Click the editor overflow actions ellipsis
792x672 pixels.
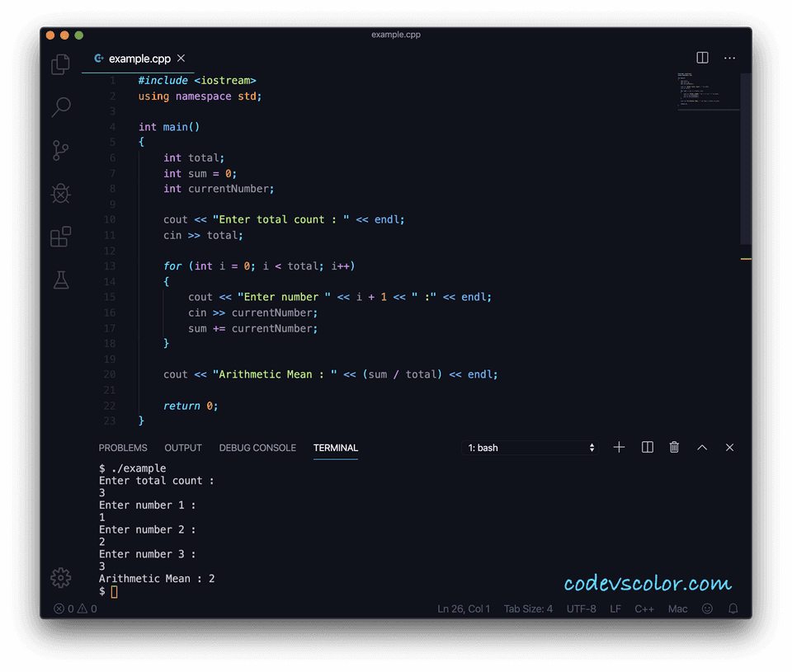pos(729,58)
